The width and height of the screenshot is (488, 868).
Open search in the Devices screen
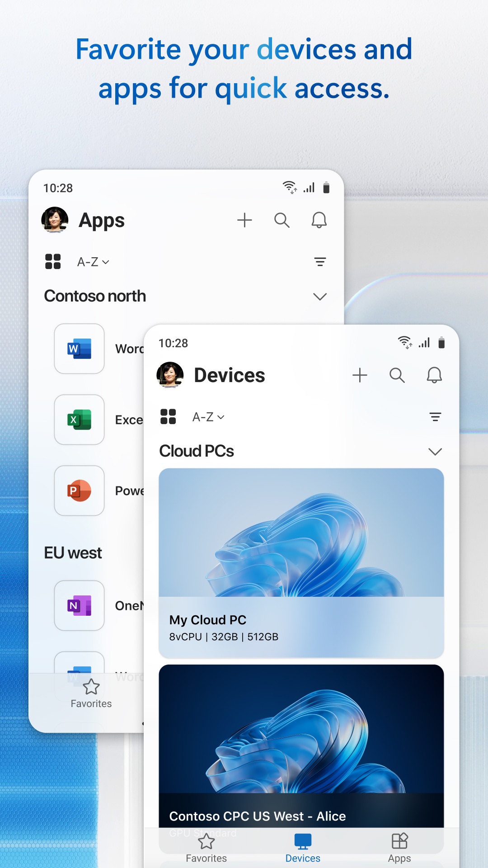click(x=397, y=375)
